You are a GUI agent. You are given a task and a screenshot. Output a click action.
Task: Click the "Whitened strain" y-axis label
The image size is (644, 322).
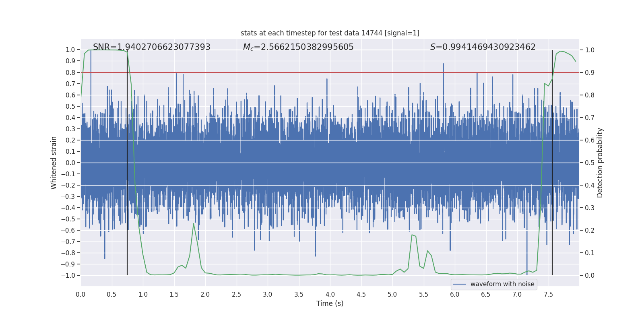tap(54, 163)
